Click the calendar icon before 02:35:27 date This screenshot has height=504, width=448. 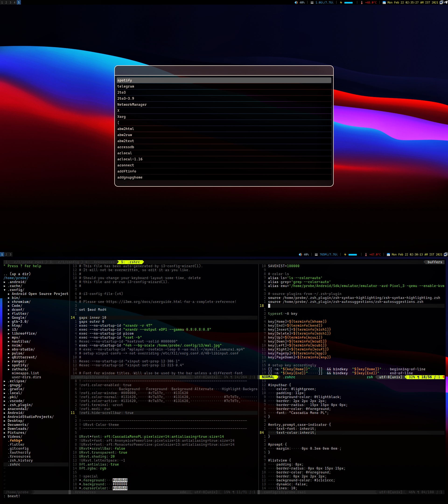(384, 3)
